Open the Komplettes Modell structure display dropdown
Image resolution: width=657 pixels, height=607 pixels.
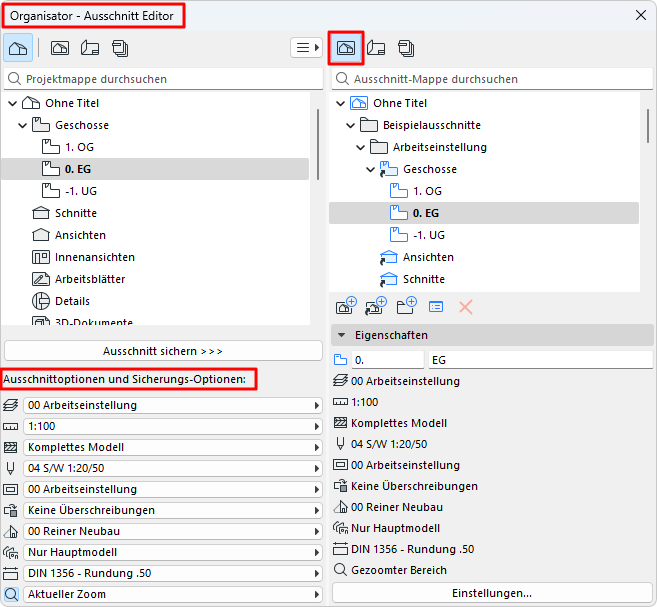click(x=173, y=447)
